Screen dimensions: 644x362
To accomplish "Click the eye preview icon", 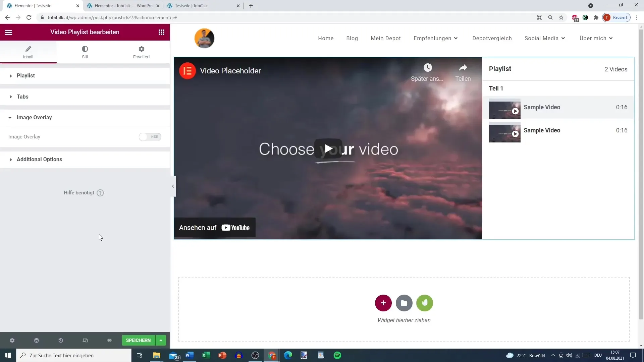I will pyautogui.click(x=109, y=340).
